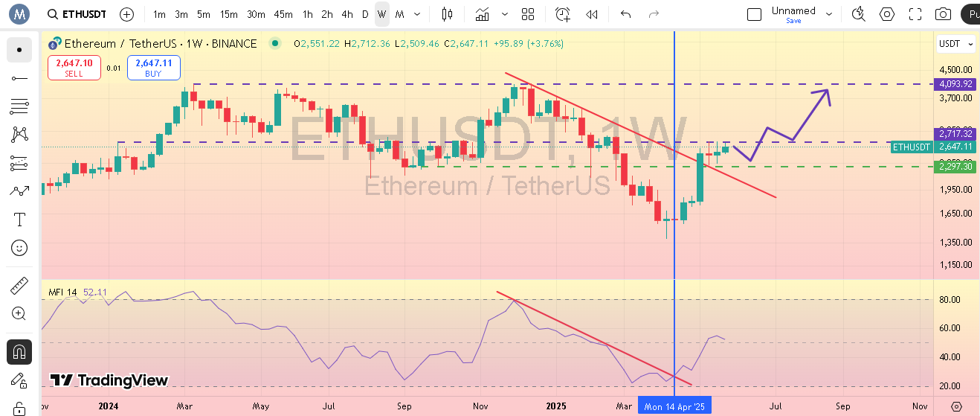Select the trend line drawing tool
980x416 pixels.
coord(19,78)
